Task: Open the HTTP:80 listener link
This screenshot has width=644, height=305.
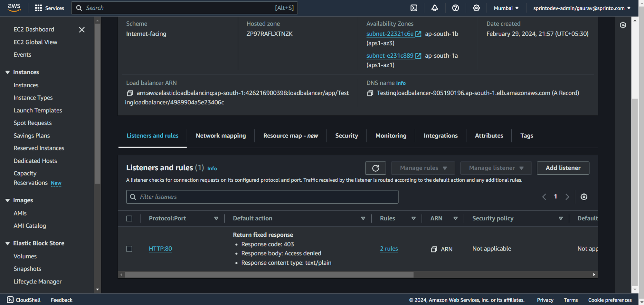Action: tap(160, 249)
